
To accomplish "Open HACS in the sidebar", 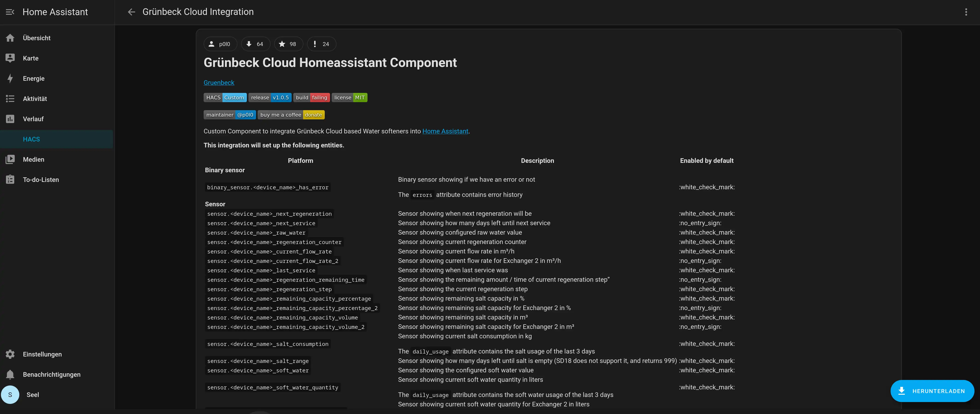I will [57, 139].
